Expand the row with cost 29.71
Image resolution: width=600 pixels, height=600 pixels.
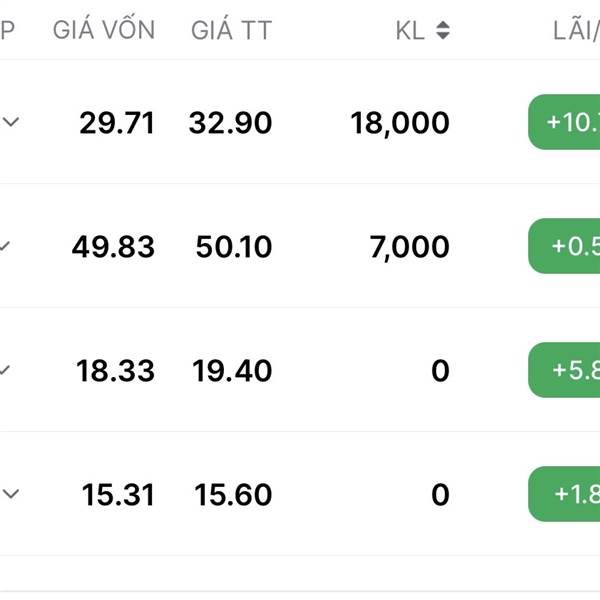[x=11, y=122]
